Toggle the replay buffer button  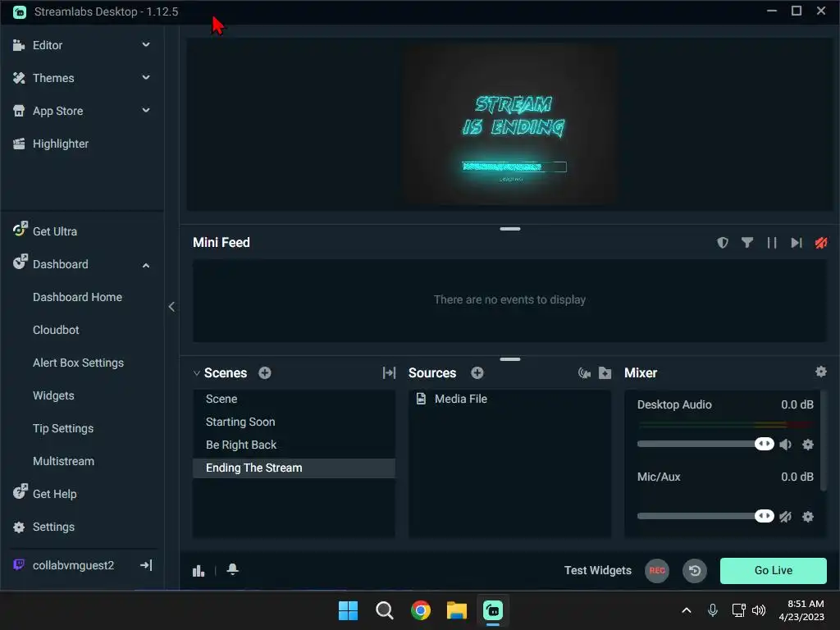pyautogui.click(x=695, y=571)
